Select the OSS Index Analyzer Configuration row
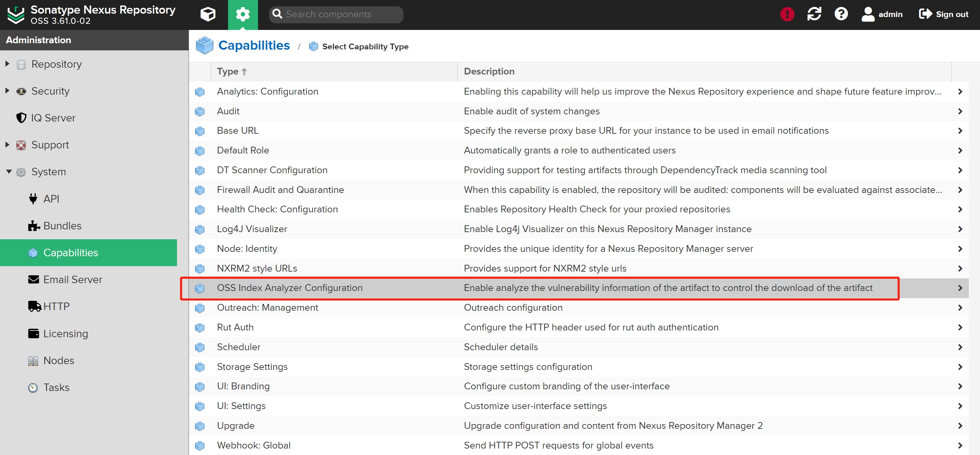980x455 pixels. click(290, 288)
